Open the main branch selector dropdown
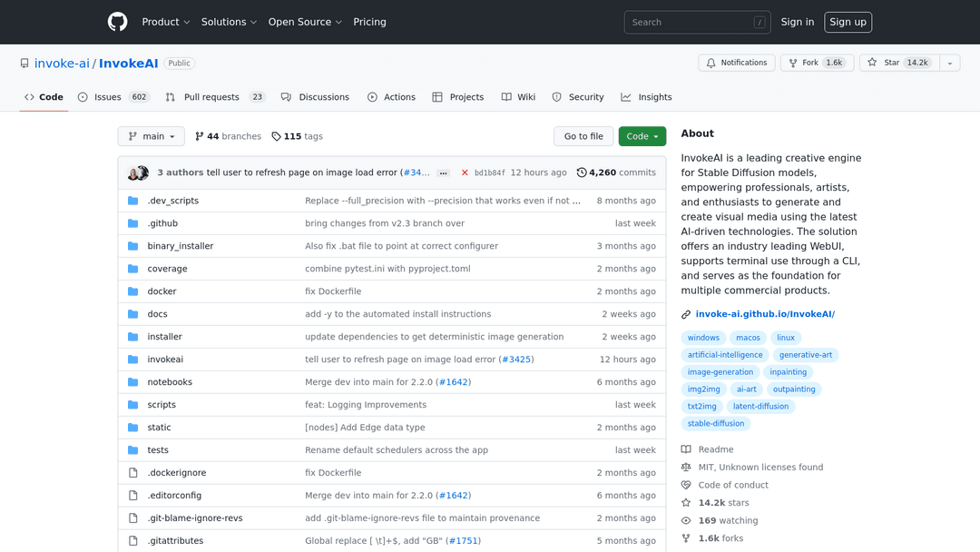Image resolution: width=980 pixels, height=552 pixels. click(152, 136)
